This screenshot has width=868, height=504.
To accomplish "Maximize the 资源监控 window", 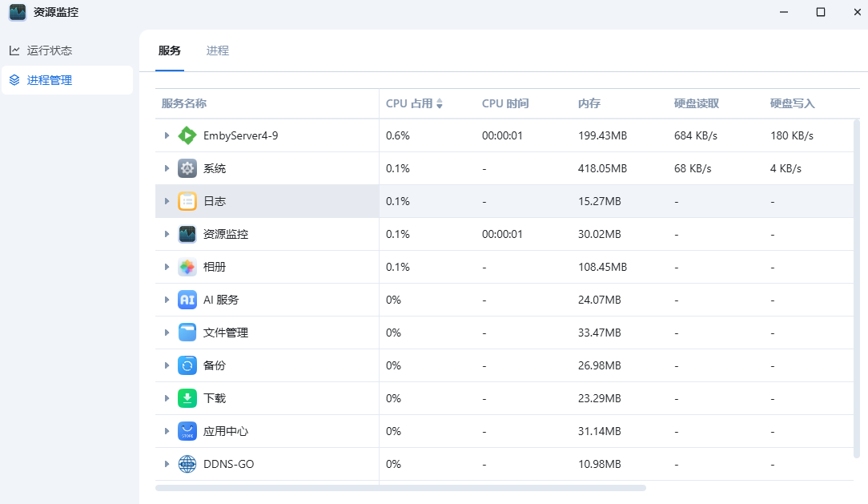I will click(x=821, y=12).
